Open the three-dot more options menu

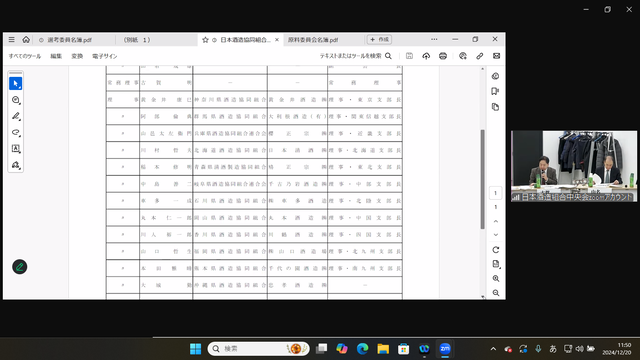coord(434,40)
